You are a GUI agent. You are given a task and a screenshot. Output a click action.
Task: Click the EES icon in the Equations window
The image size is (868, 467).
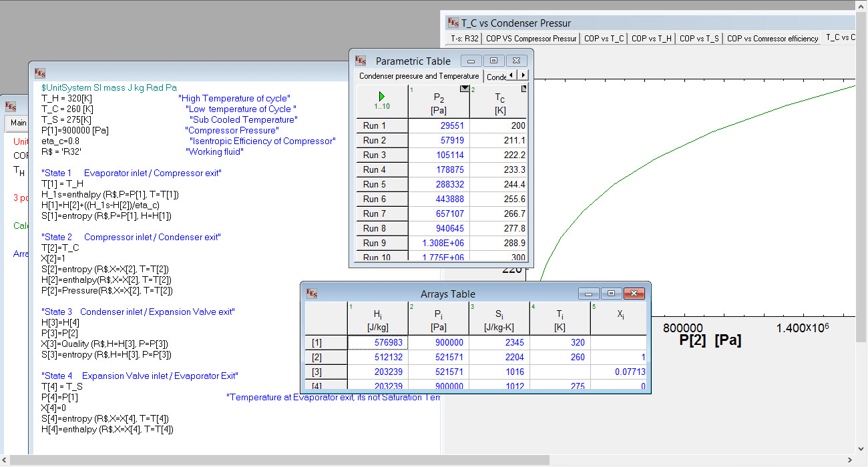tap(41, 73)
